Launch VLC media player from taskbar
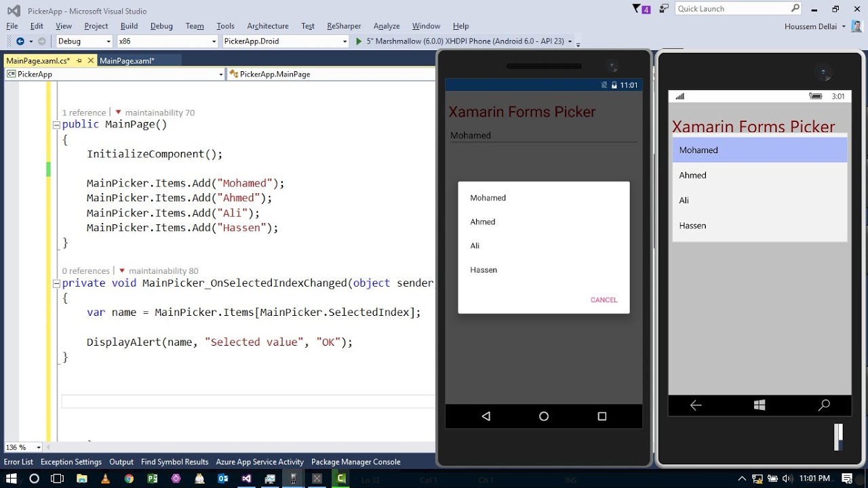The height and width of the screenshot is (488, 868). coord(105,479)
